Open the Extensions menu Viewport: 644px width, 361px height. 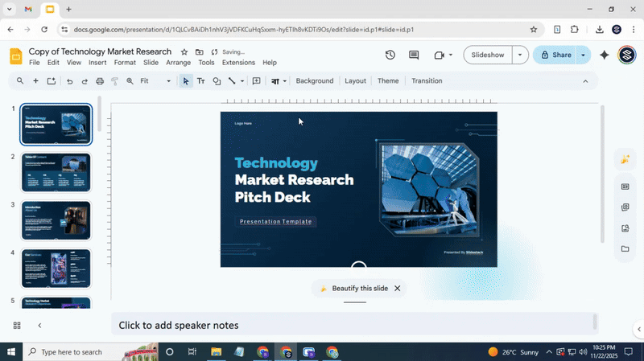(237, 63)
